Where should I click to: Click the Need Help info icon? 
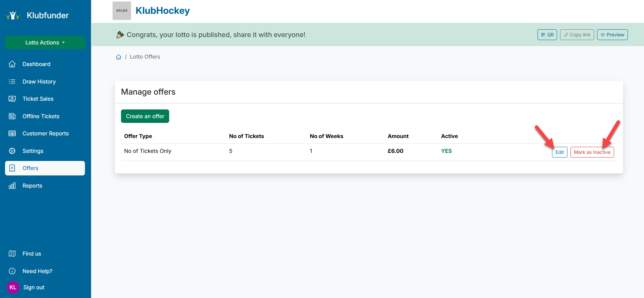pyautogui.click(x=12, y=271)
